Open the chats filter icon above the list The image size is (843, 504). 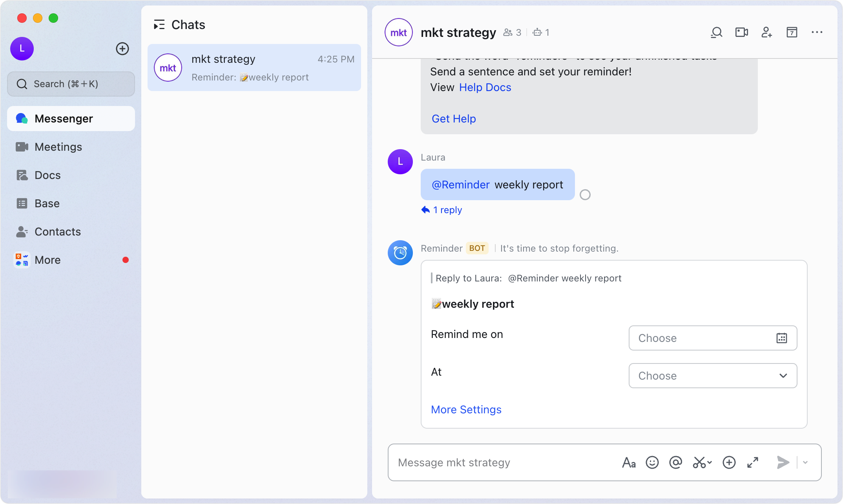(x=159, y=24)
